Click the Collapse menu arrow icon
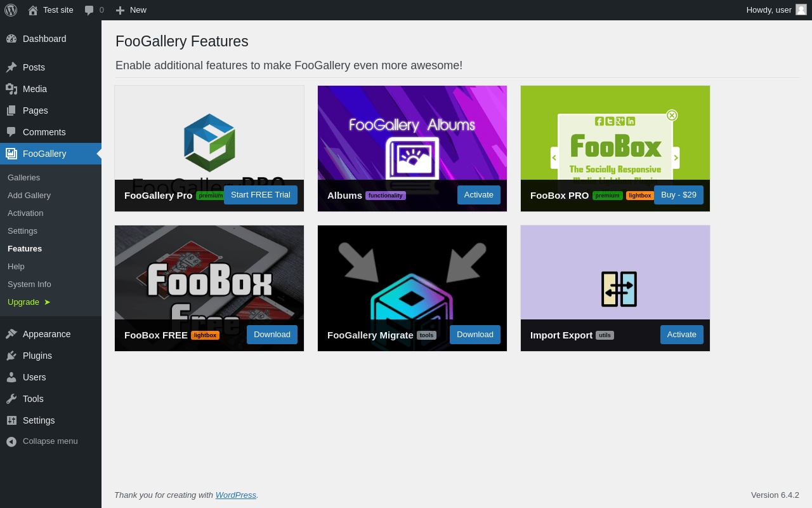Viewport: 812px width, 508px height. (x=11, y=441)
